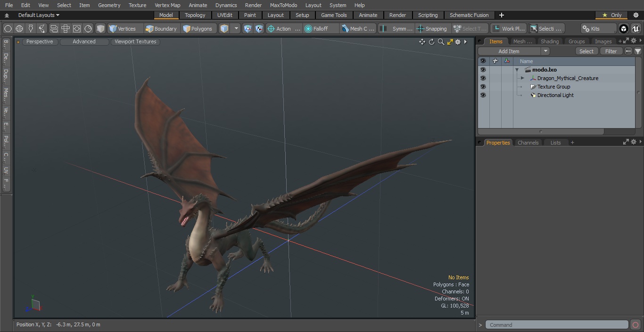
Task: Click the viewport rotate icon
Action: [431, 42]
